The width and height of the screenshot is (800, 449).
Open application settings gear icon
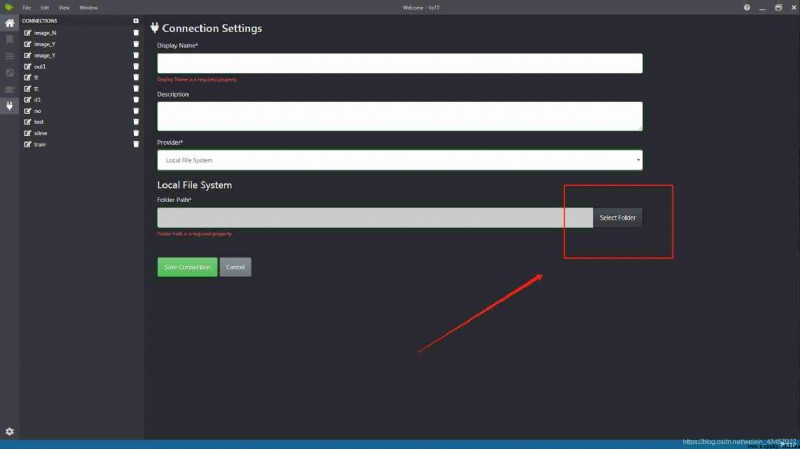click(10, 432)
